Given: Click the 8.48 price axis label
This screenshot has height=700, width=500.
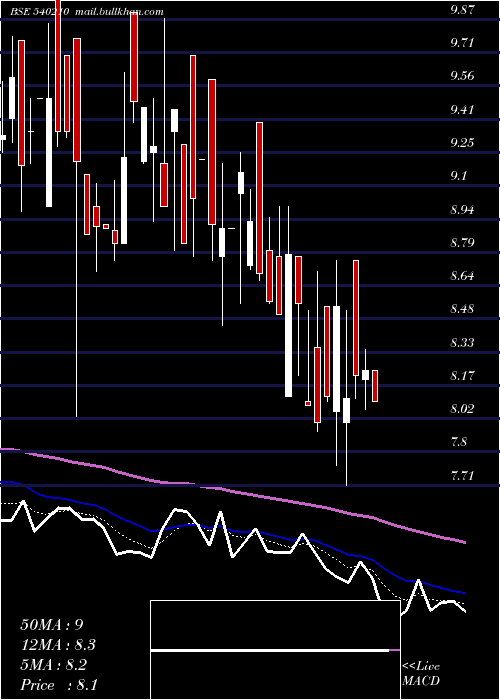Looking at the screenshot, I should (462, 308).
